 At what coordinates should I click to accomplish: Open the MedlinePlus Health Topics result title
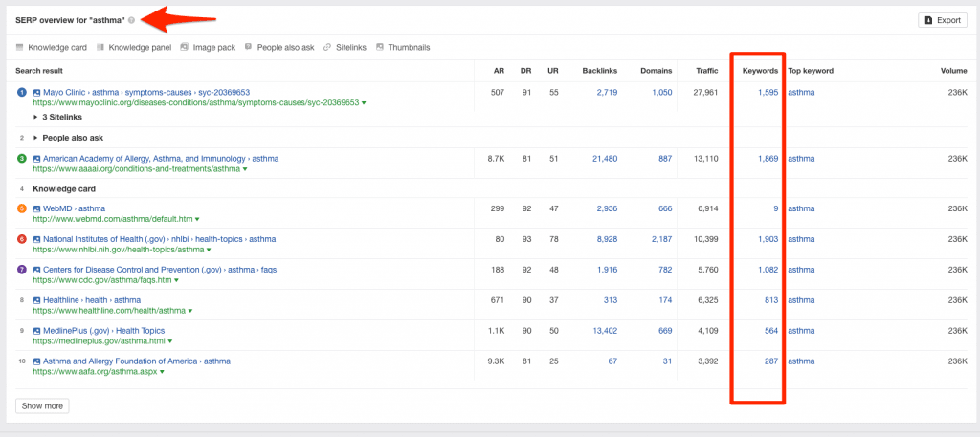[x=103, y=331]
